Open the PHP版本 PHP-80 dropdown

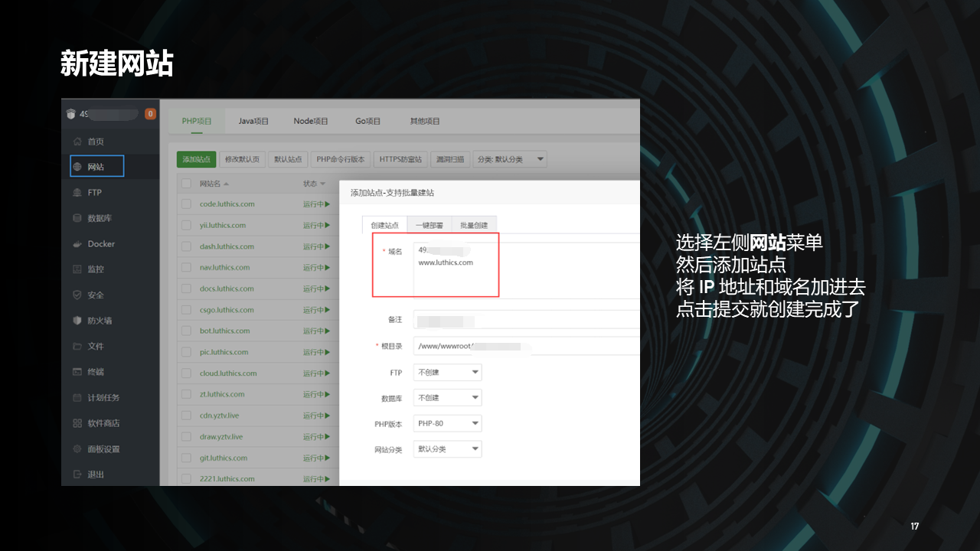click(x=448, y=423)
